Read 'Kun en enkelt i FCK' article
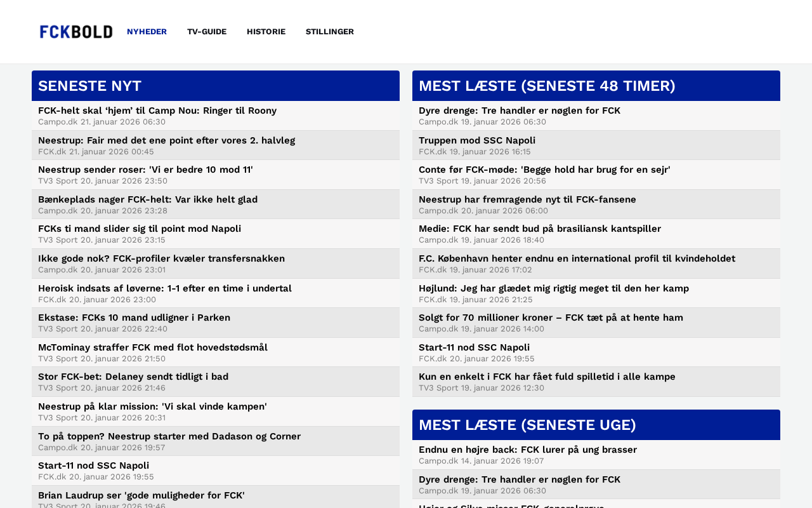The height and width of the screenshot is (508, 812). 547,377
